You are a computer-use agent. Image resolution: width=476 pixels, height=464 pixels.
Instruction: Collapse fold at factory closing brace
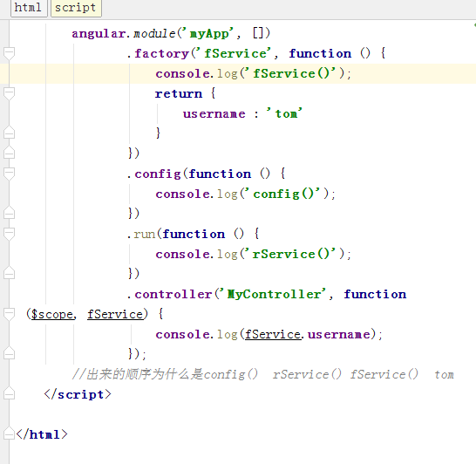pos(9,153)
